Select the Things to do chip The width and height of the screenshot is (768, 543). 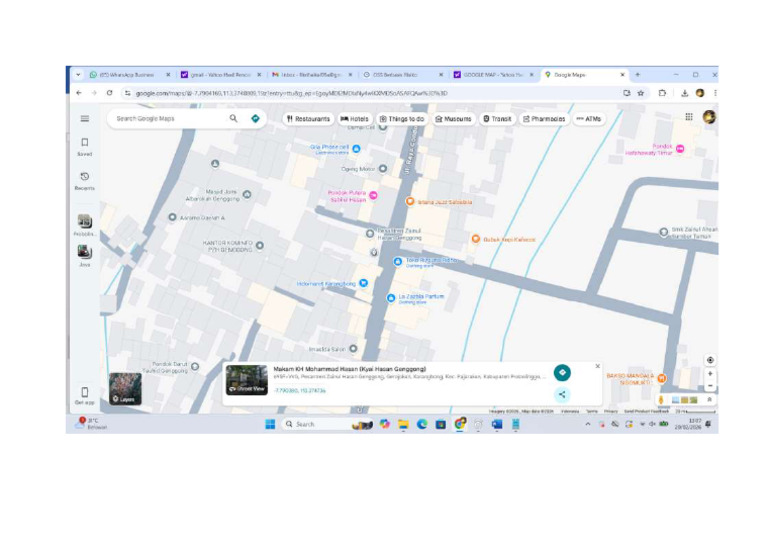[x=402, y=118]
